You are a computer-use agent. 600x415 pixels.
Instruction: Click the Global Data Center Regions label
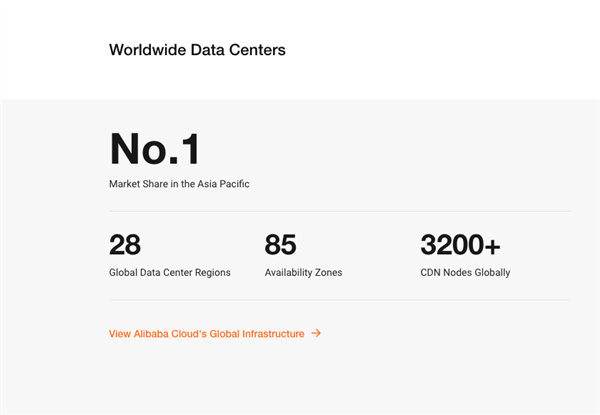click(170, 272)
